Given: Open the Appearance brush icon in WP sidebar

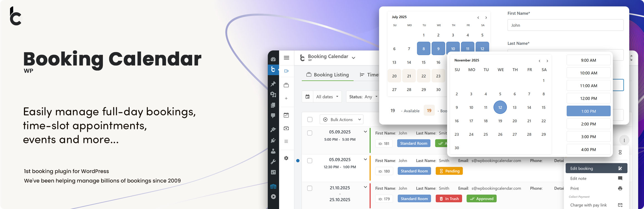Looking at the screenshot, I should 273,130.
